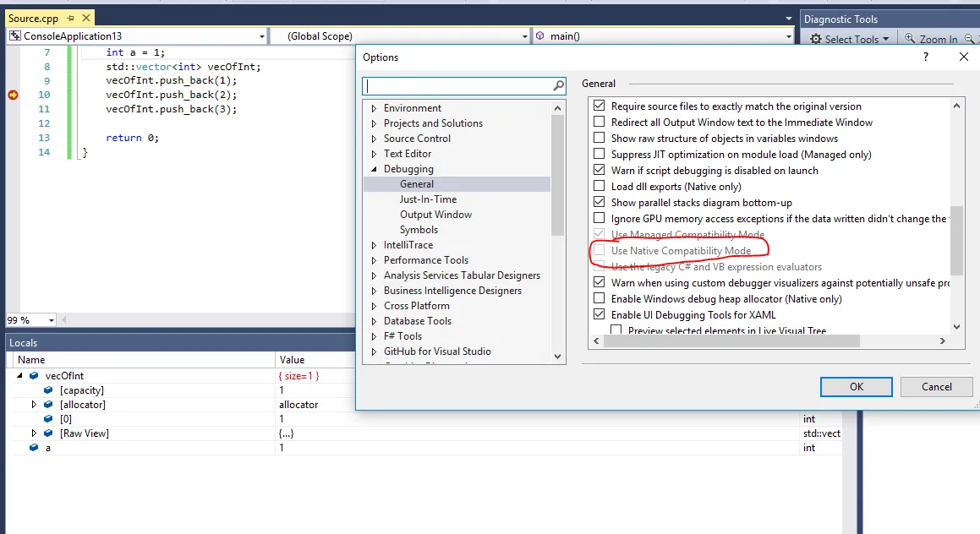Expand the Text Editor node
This screenshot has height=534, width=980.
click(374, 154)
